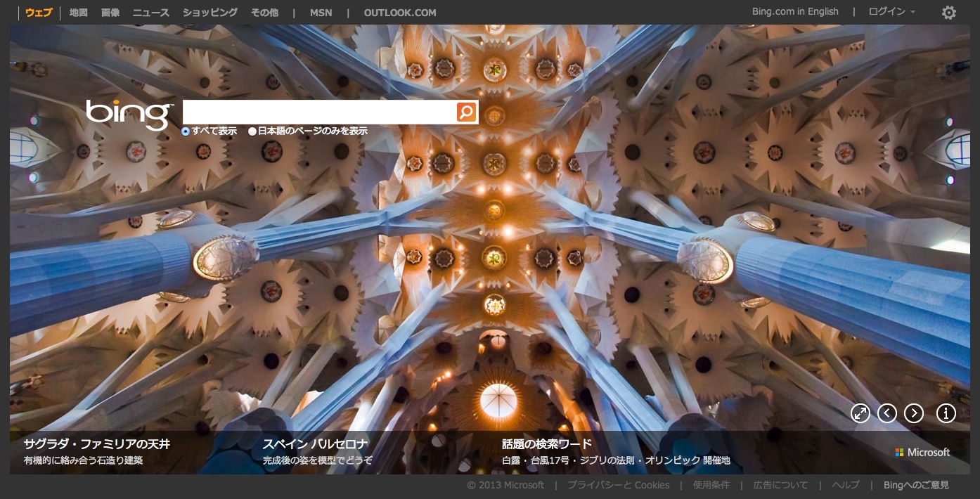Image resolution: width=980 pixels, height=499 pixels.
Task: Click the Microsoft logo
Action: click(x=922, y=453)
